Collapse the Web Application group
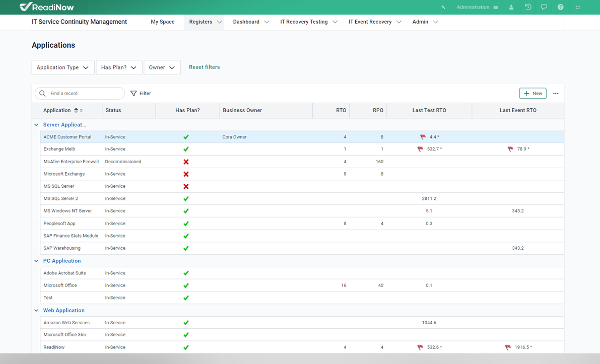 point(36,311)
